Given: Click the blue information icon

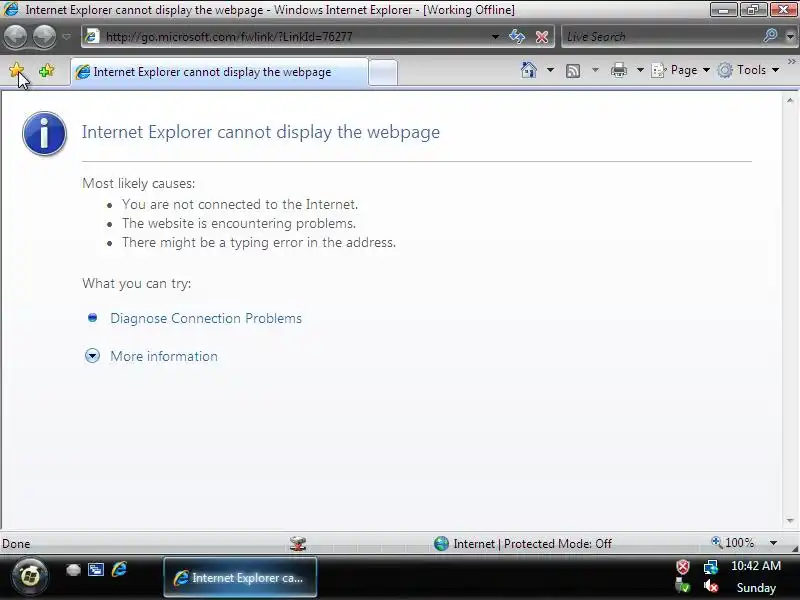Looking at the screenshot, I should coord(44,133).
